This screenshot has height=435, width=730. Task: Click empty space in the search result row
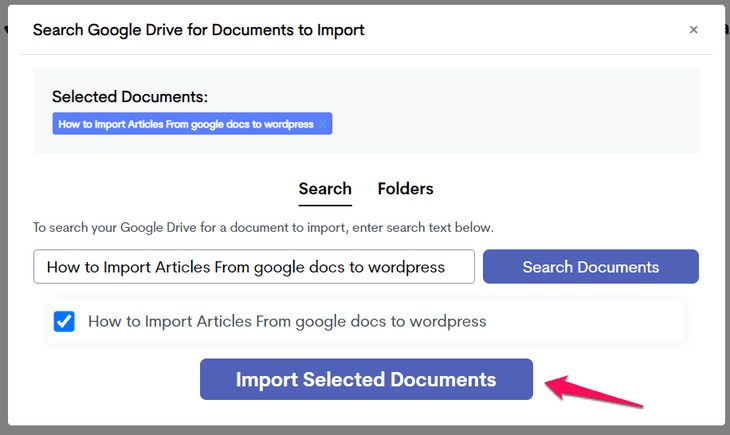pos(590,322)
